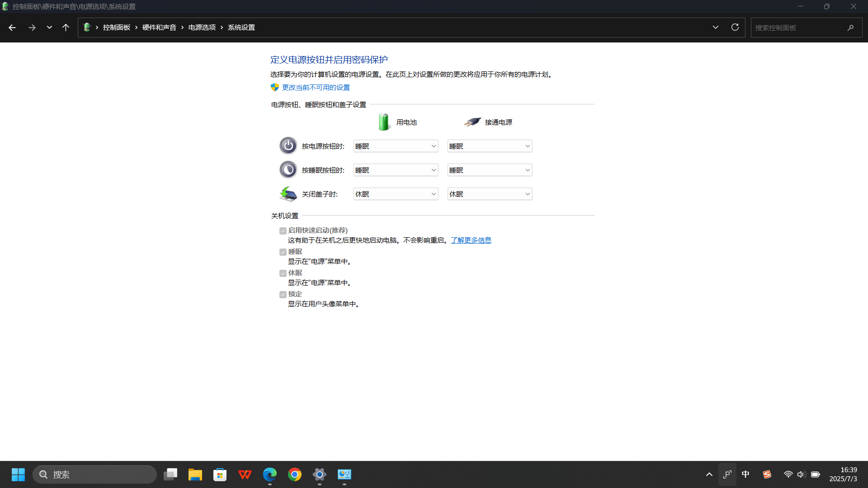Refresh the control panel page
Screen dimensions: 868x488
click(735, 28)
